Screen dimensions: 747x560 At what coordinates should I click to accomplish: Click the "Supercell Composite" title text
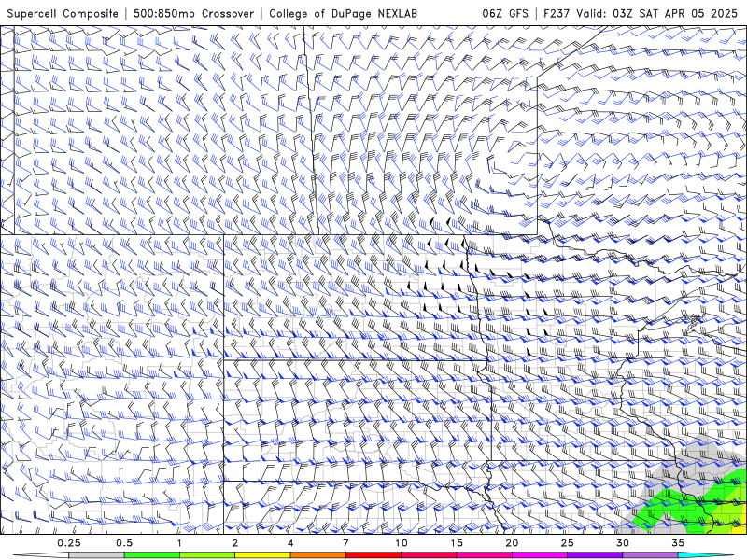pos(63,13)
